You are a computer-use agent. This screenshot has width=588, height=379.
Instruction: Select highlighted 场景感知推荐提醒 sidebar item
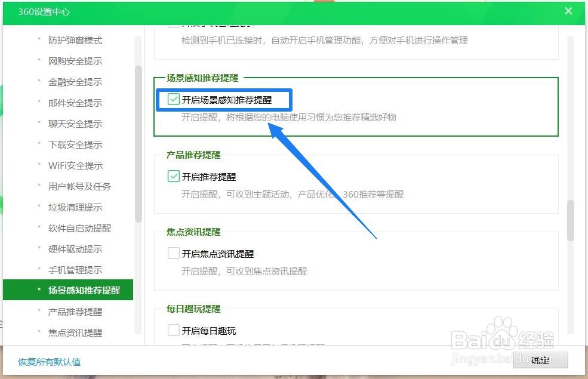(x=68, y=290)
